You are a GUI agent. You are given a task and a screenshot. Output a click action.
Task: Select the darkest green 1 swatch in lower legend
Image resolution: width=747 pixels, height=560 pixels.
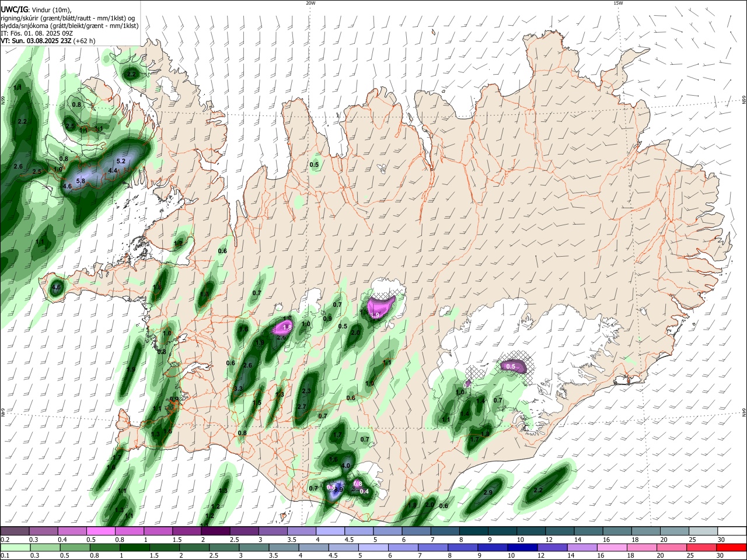pyautogui.click(x=135, y=547)
